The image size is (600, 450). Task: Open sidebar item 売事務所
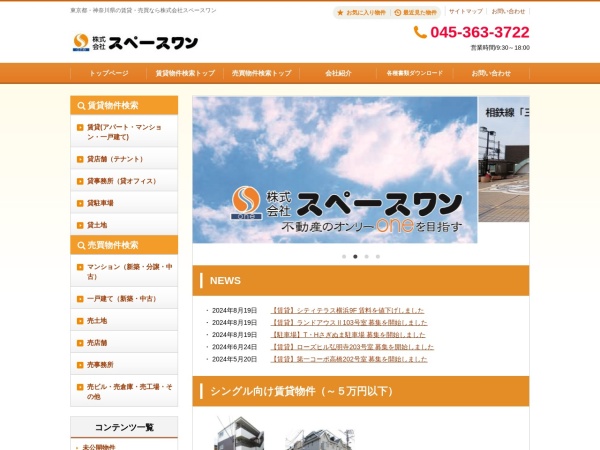tap(124, 364)
